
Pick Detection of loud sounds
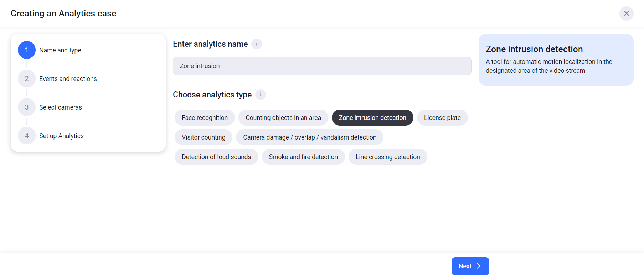pos(216,157)
